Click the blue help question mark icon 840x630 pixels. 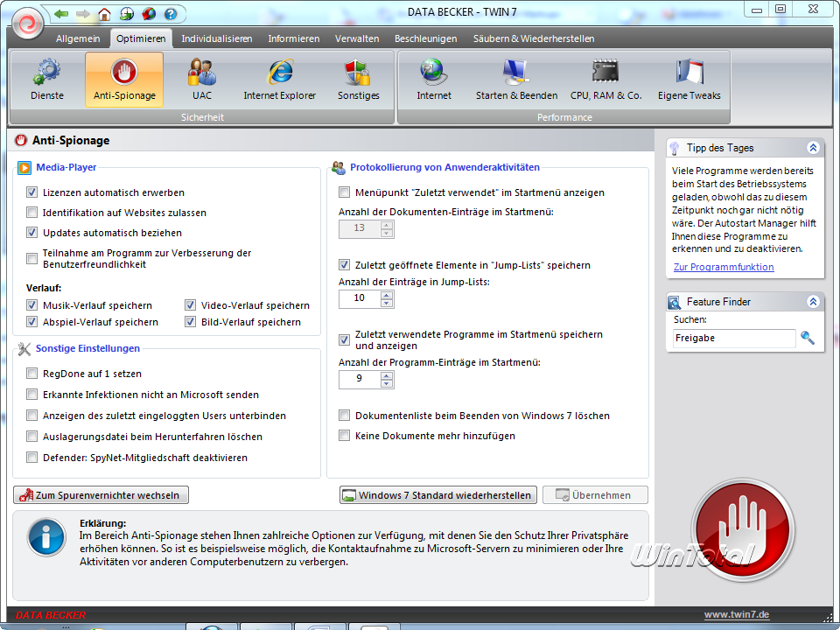(x=171, y=14)
